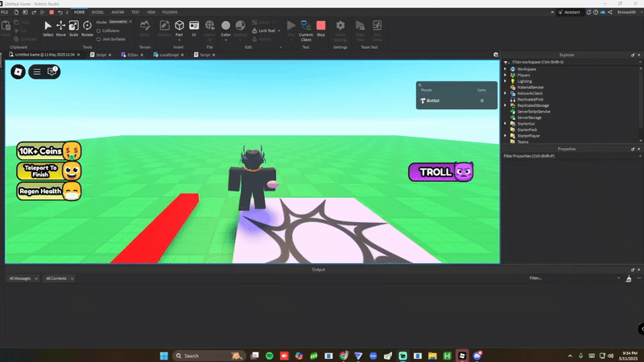The image size is (644, 362).
Task: Click the Teleport To Finish button
Action: (49, 171)
